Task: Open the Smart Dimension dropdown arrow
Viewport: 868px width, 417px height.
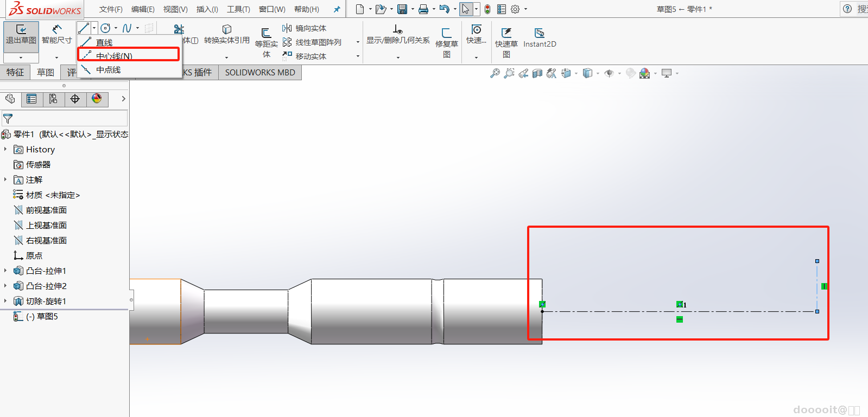Action: (x=57, y=57)
